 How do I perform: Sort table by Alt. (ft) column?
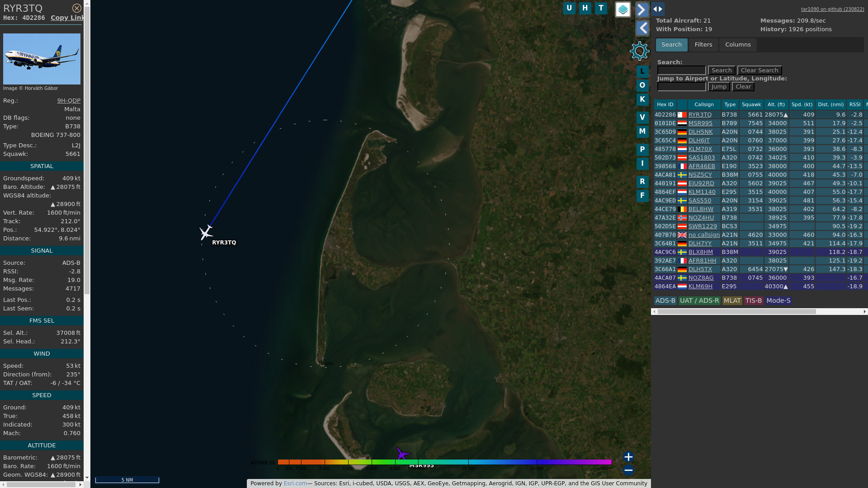point(776,104)
